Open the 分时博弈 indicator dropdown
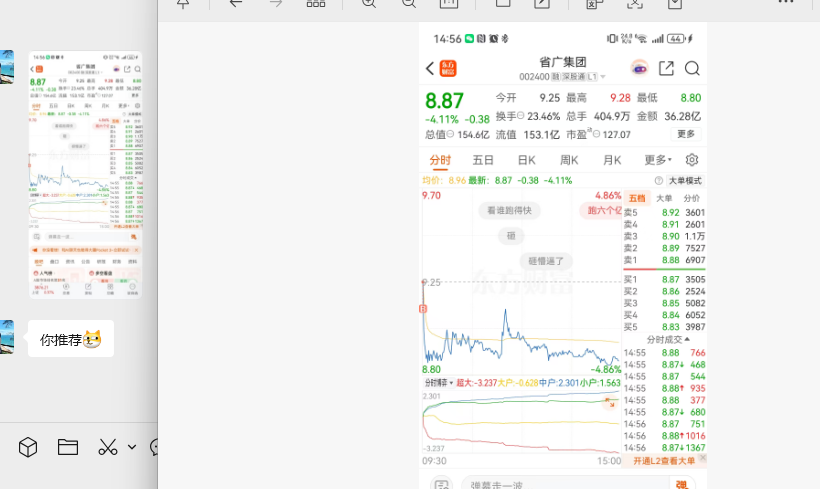The width and height of the screenshot is (820, 489). tap(439, 383)
